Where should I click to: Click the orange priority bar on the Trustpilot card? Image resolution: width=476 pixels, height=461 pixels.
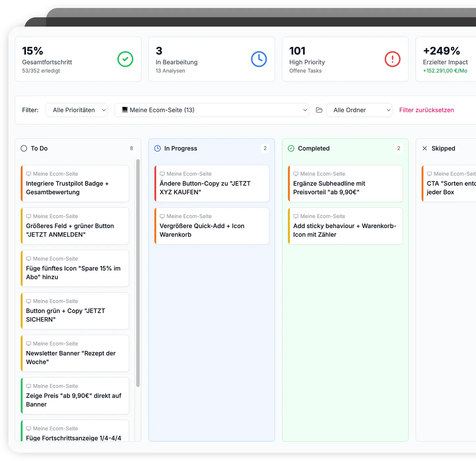point(22,183)
